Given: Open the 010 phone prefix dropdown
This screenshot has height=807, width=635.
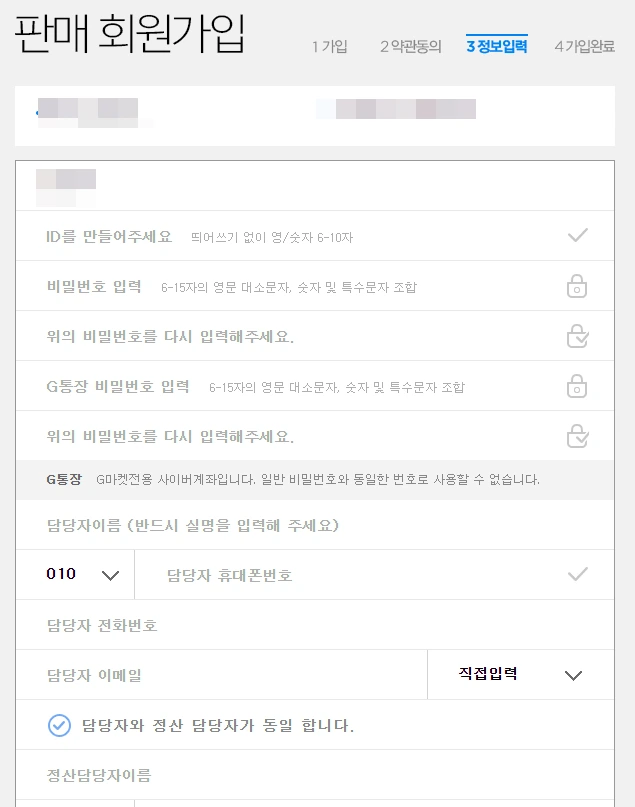Looking at the screenshot, I should 75,574.
